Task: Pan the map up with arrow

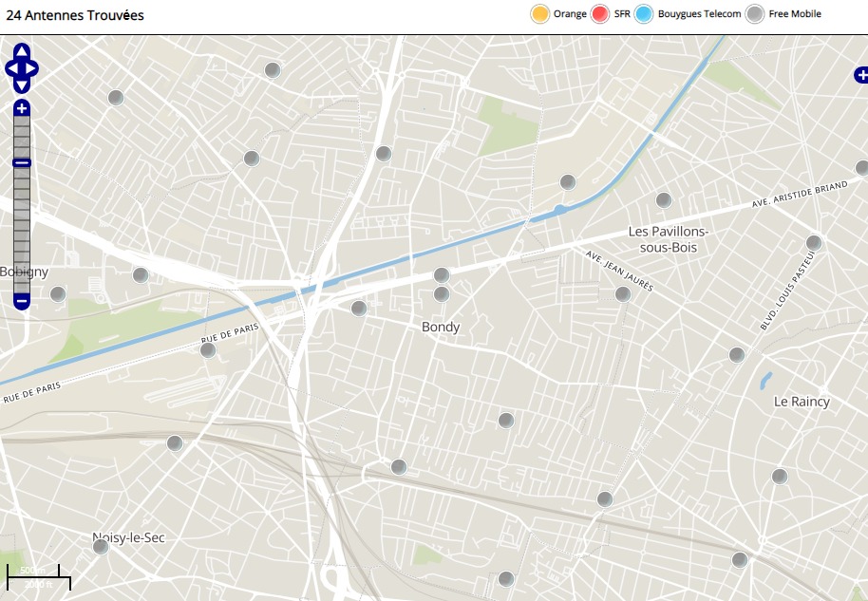Action: coord(22,51)
